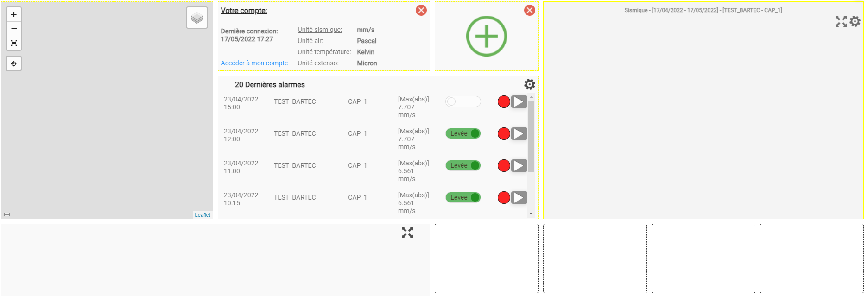Open alarms list settings gear
Image resolution: width=868 pixels, height=296 pixels.
[529, 84]
